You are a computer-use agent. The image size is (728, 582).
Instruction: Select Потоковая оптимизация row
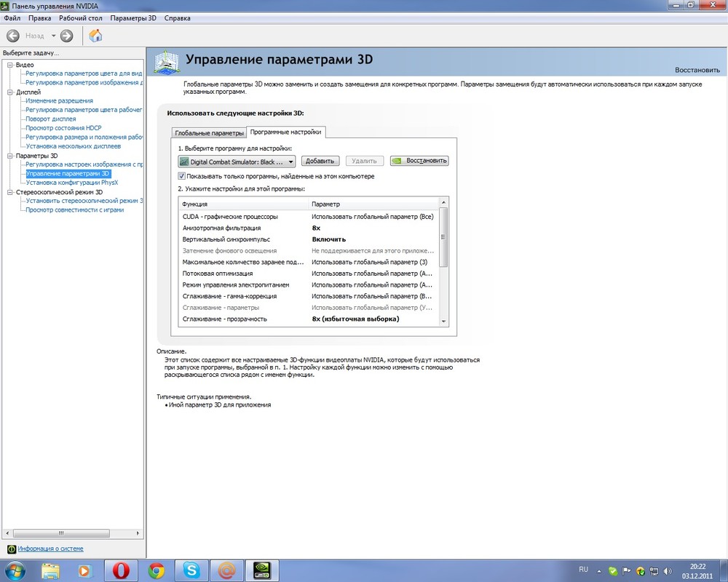coord(308,274)
